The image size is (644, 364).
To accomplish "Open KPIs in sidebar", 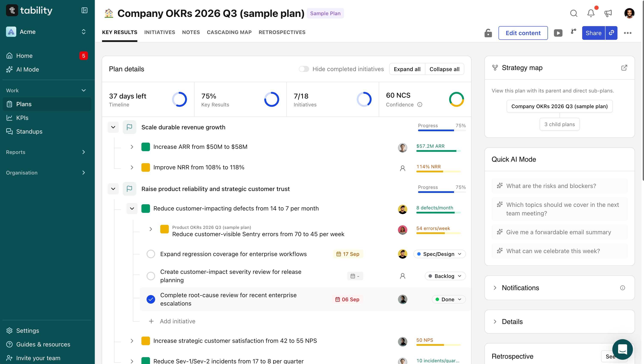I will 47,118.
